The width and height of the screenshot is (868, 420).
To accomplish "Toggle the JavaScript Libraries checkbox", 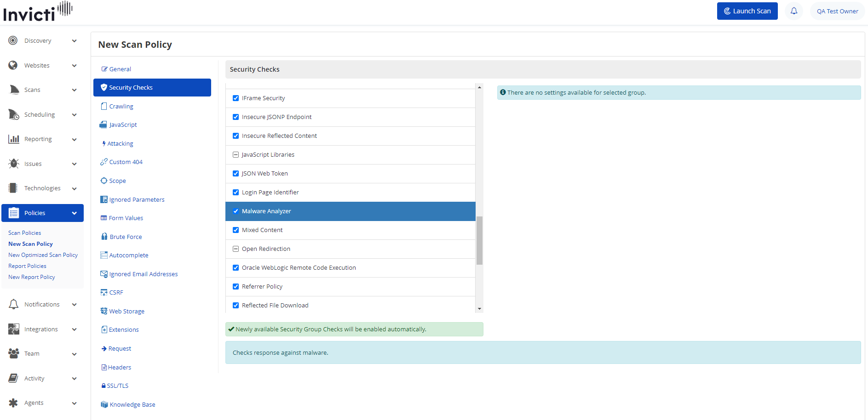I will 236,154.
